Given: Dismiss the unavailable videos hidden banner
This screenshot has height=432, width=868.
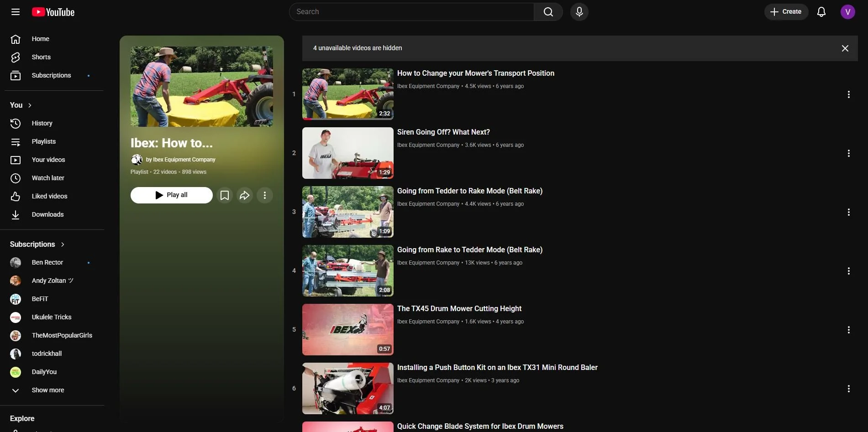Looking at the screenshot, I should (845, 48).
